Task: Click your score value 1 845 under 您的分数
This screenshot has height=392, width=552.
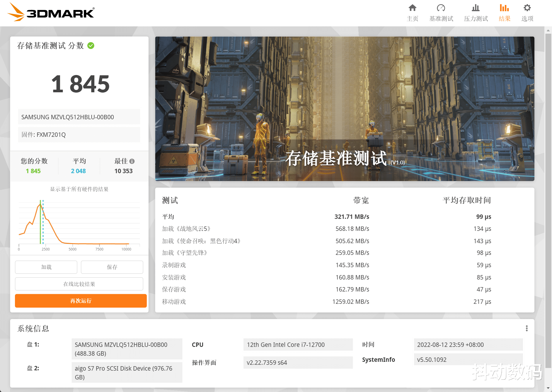Action: click(x=33, y=171)
